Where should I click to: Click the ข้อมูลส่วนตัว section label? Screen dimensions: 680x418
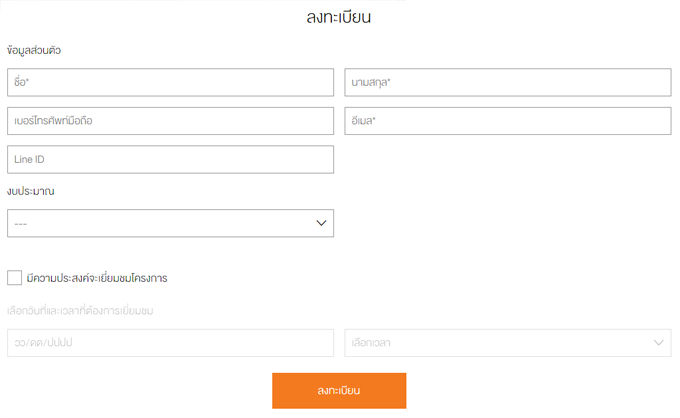(x=34, y=50)
